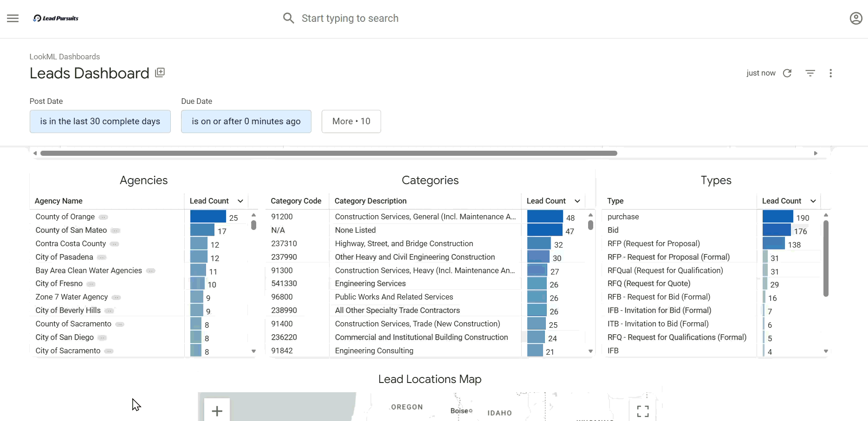
Task: Sort Types table by Lead Count arrow
Action: point(813,201)
